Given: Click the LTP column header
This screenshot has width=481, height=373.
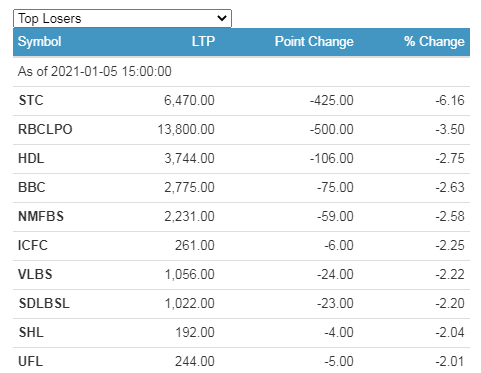Looking at the screenshot, I should 203,42.
